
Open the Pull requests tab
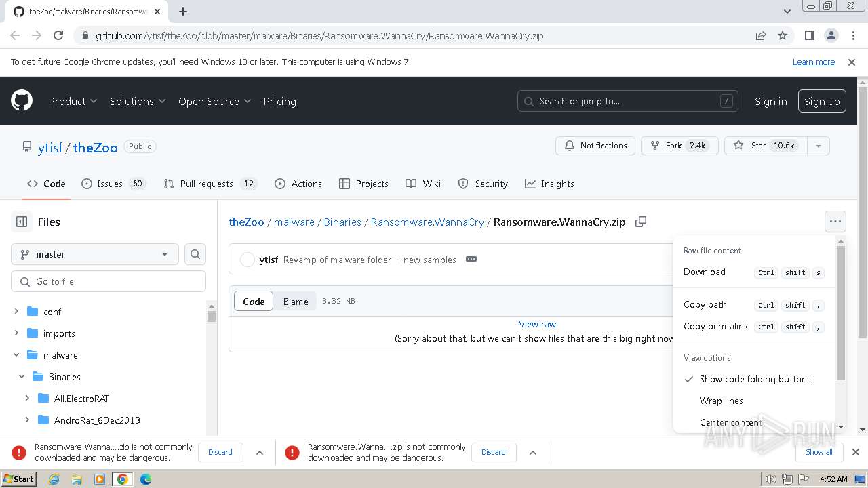[210, 184]
